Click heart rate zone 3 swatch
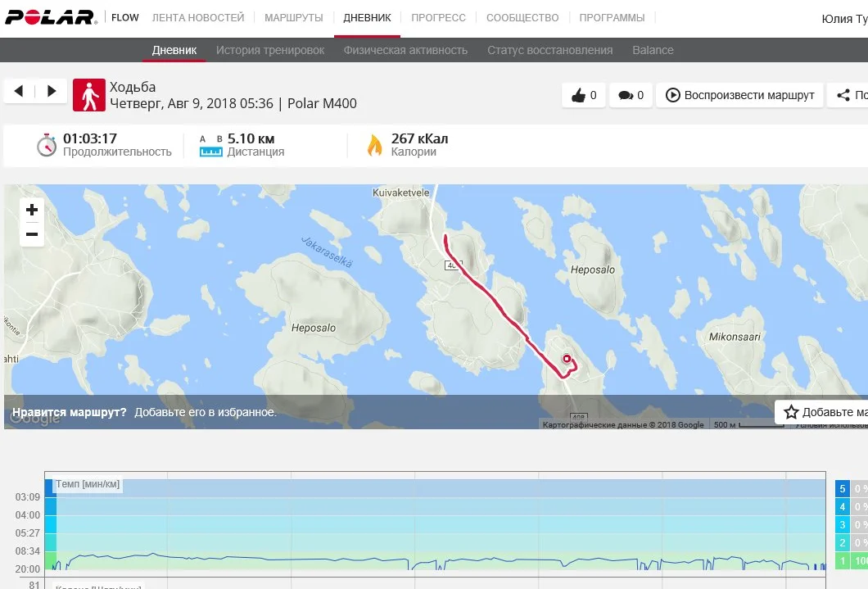 [842, 525]
